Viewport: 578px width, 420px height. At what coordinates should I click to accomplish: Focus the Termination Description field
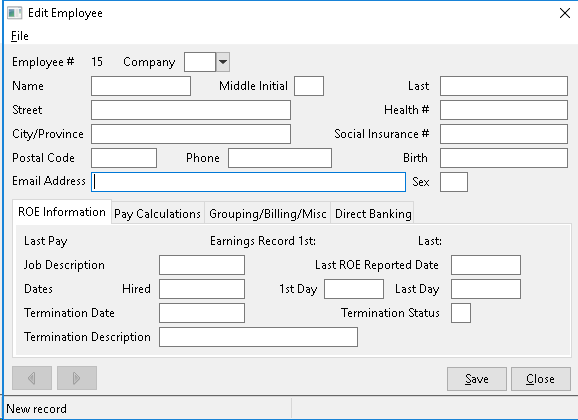click(x=258, y=337)
